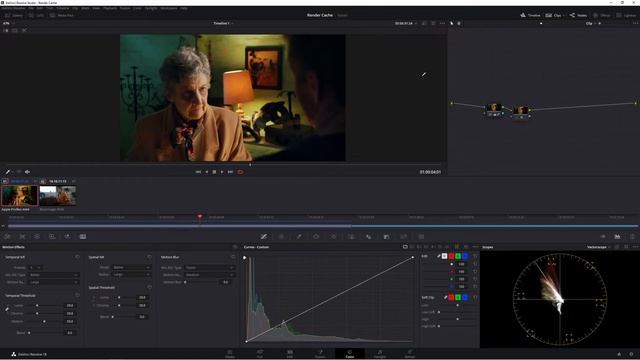
Task: Show the Information panel icon
Action: (x=632, y=236)
